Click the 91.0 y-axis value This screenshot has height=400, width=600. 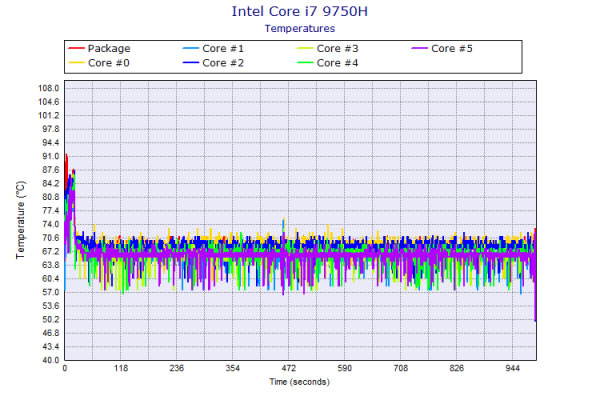tap(51, 156)
